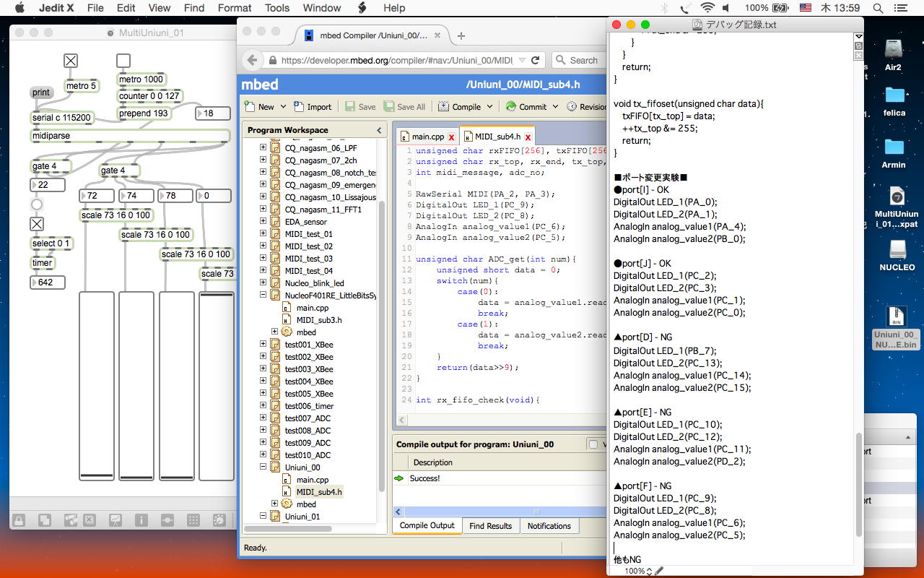Select main.cpp under Uniuni_00 in tree
924x578 pixels.
tap(312, 480)
